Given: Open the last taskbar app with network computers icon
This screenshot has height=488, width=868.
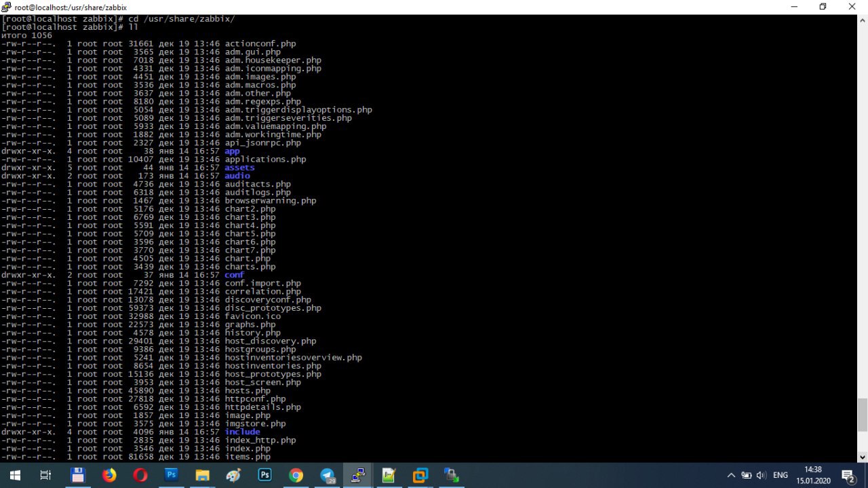Looking at the screenshot, I should (x=452, y=475).
